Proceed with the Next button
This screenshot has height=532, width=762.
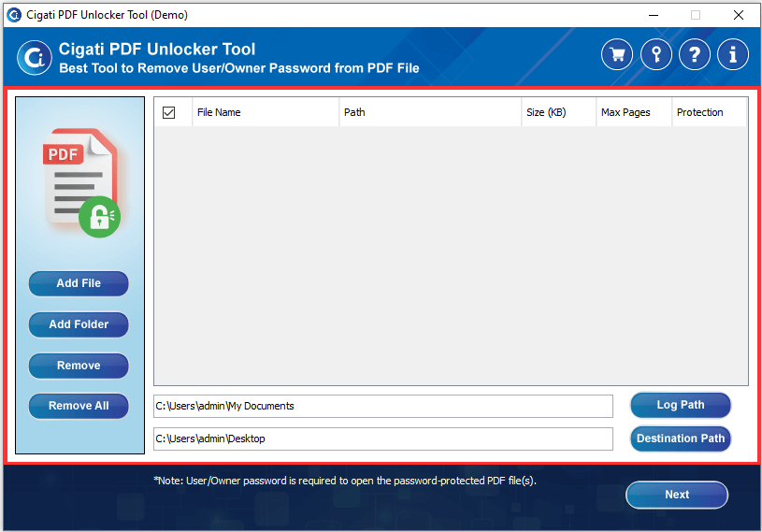tap(677, 495)
